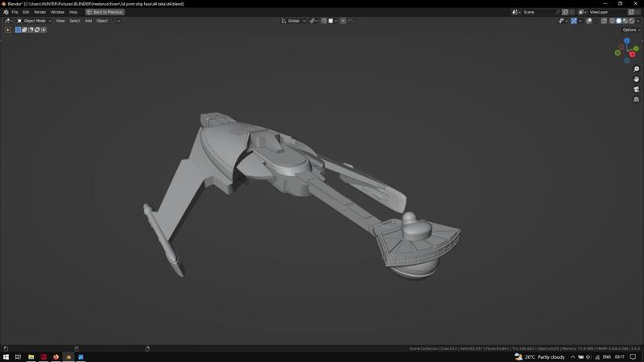Screen dimensions: 644x362
Task: Edit the ViewLayer name field
Action: [607, 12]
